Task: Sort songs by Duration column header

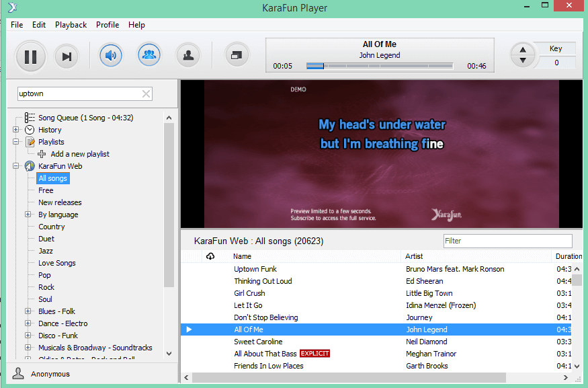Action: point(569,256)
